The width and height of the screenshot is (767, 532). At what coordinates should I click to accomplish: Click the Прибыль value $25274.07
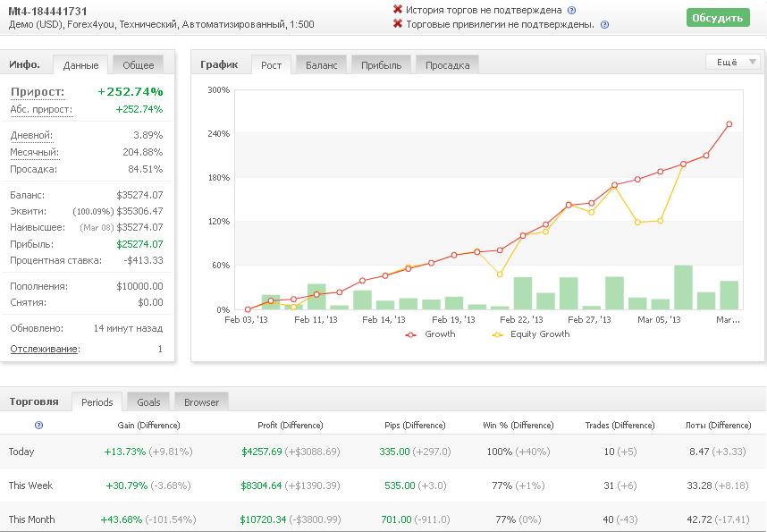click(x=139, y=244)
